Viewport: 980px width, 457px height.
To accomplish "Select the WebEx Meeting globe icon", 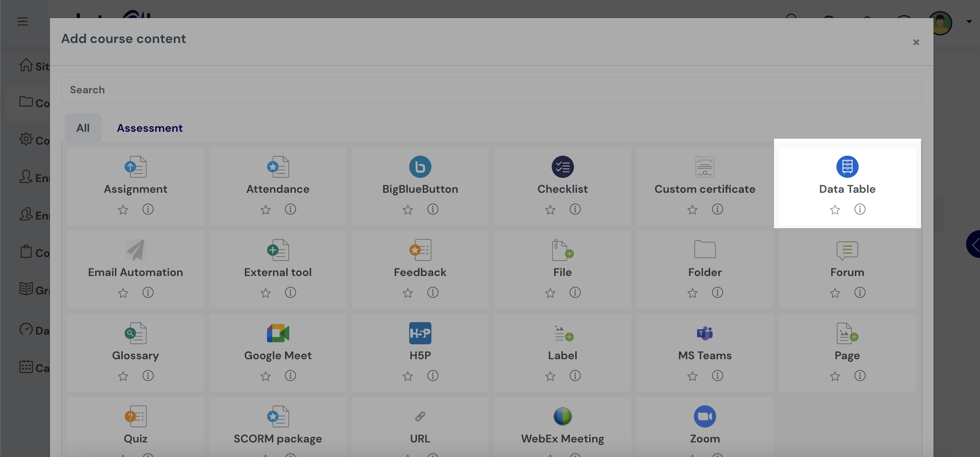I will click(x=562, y=416).
